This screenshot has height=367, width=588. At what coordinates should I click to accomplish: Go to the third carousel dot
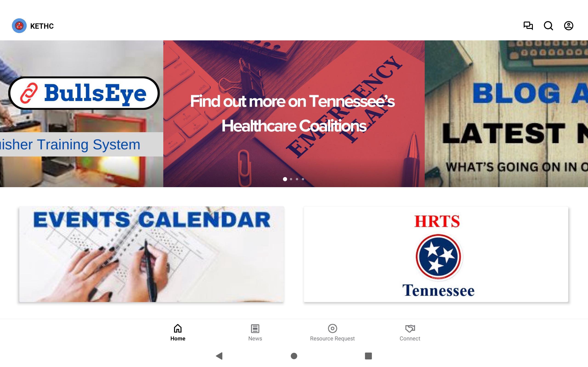coord(297,179)
